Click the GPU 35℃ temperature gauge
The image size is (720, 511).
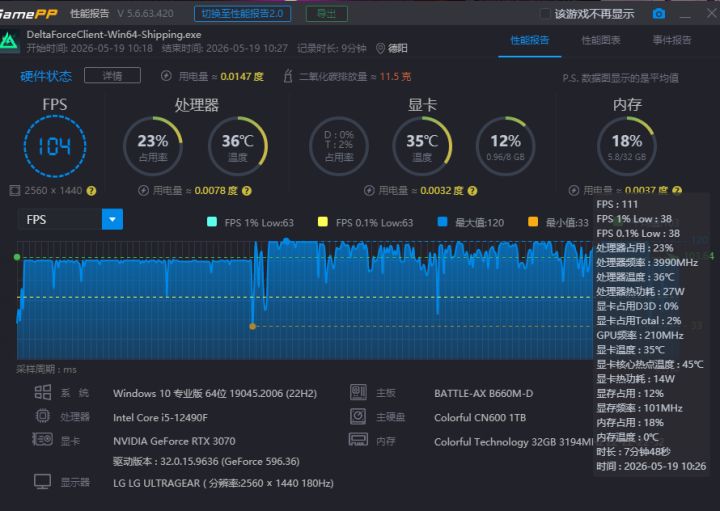pos(422,146)
